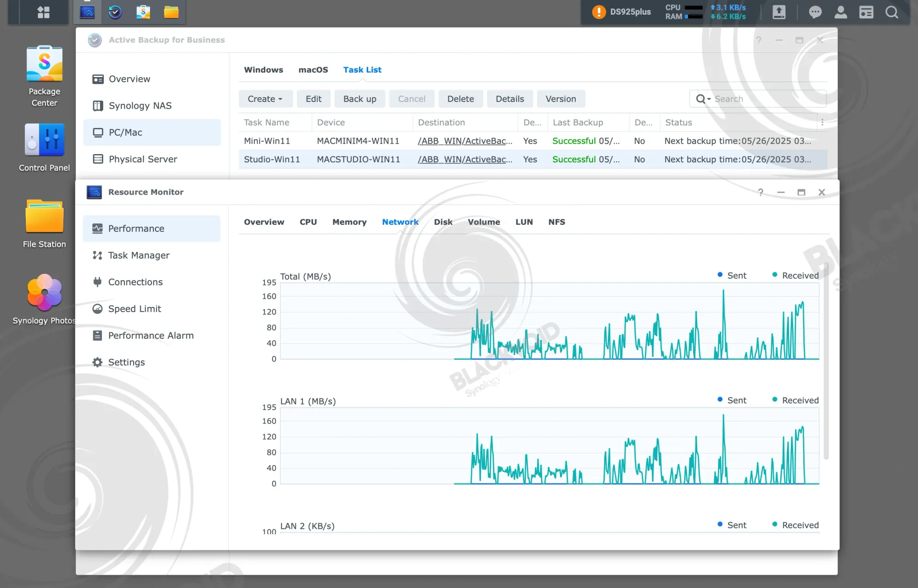Screen dimensions: 918x588
Task: Toggle Received series in LAN 2 legend
Action: [x=795, y=525]
